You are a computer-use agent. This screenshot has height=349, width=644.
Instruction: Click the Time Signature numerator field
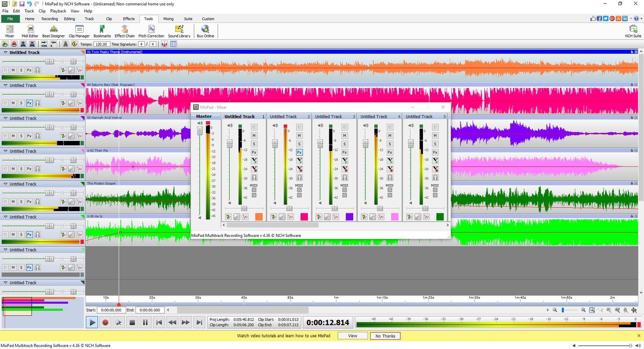pos(141,44)
